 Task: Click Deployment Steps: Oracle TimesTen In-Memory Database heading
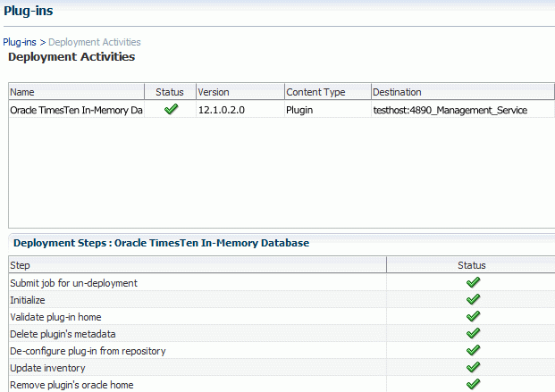pyautogui.click(x=162, y=243)
